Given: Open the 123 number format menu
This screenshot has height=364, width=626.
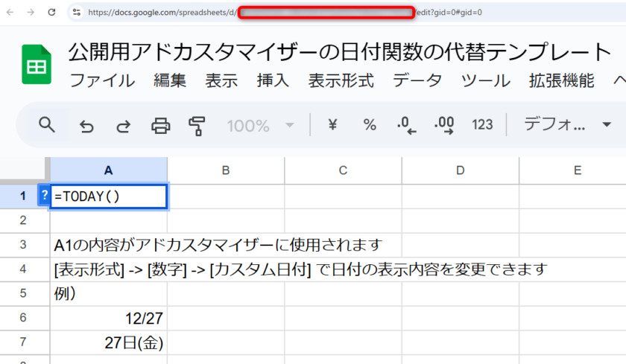Looking at the screenshot, I should click(482, 125).
